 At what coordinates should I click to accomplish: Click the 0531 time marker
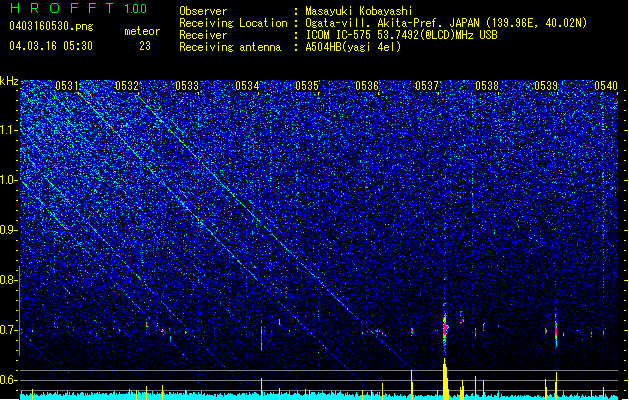pyautogui.click(x=67, y=86)
